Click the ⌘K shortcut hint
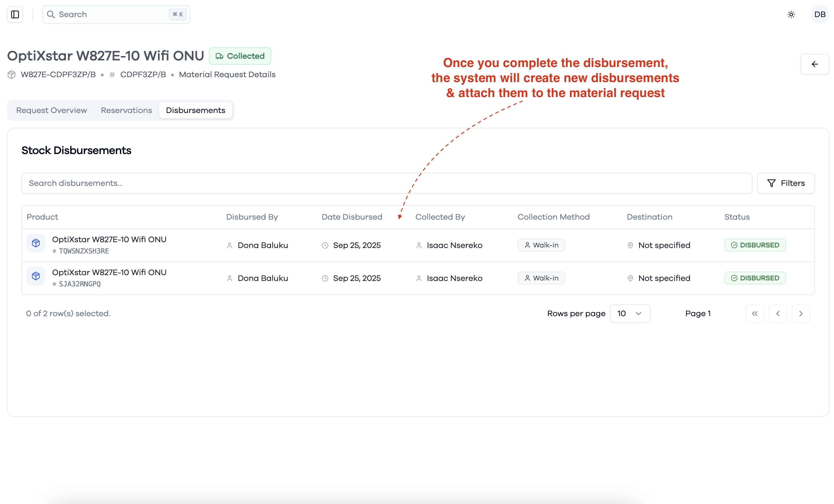 coord(178,14)
